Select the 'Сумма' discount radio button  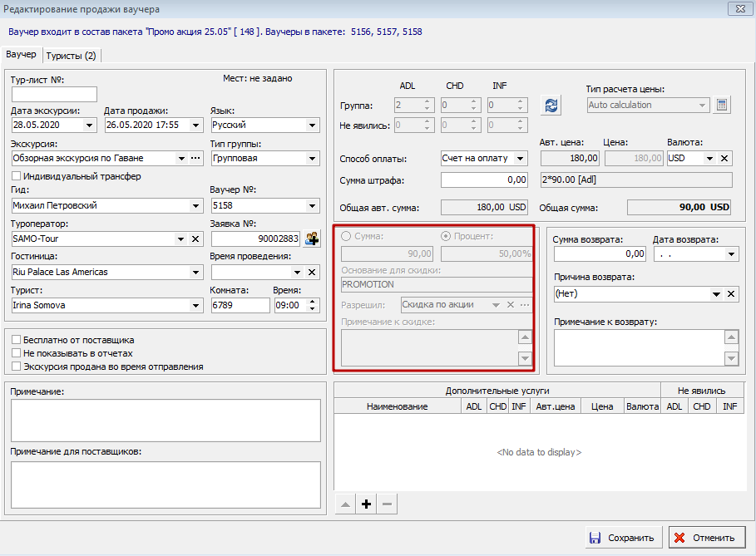pos(346,236)
